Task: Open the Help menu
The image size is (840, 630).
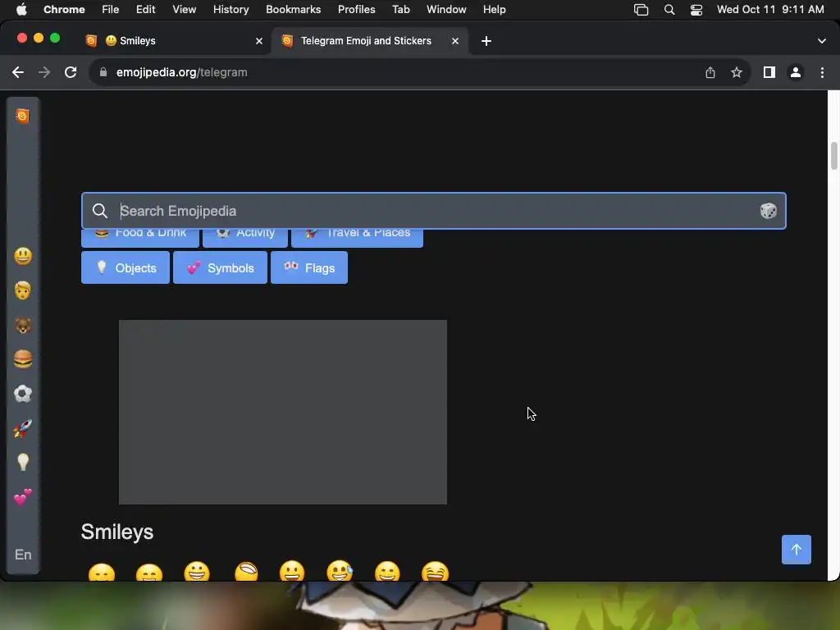Action: coord(495,9)
